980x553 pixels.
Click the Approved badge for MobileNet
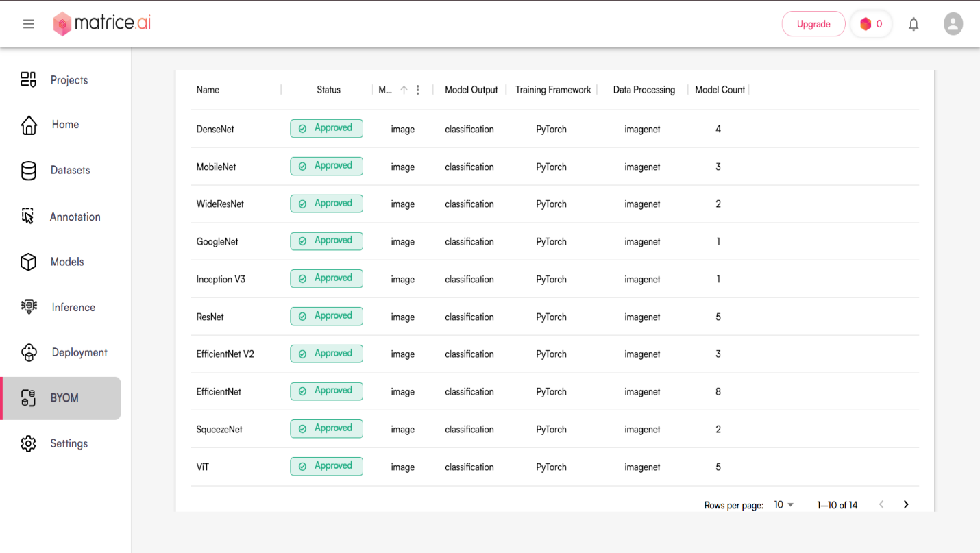326,166
